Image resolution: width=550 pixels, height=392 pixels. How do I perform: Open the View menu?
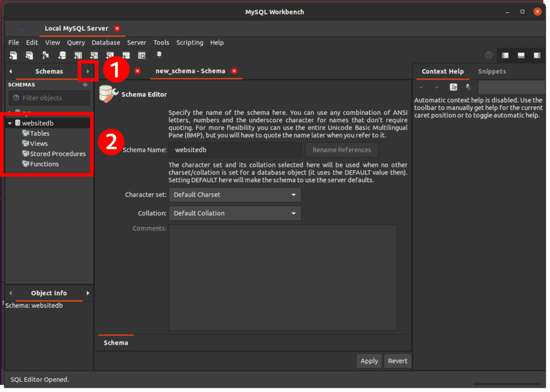coord(52,42)
